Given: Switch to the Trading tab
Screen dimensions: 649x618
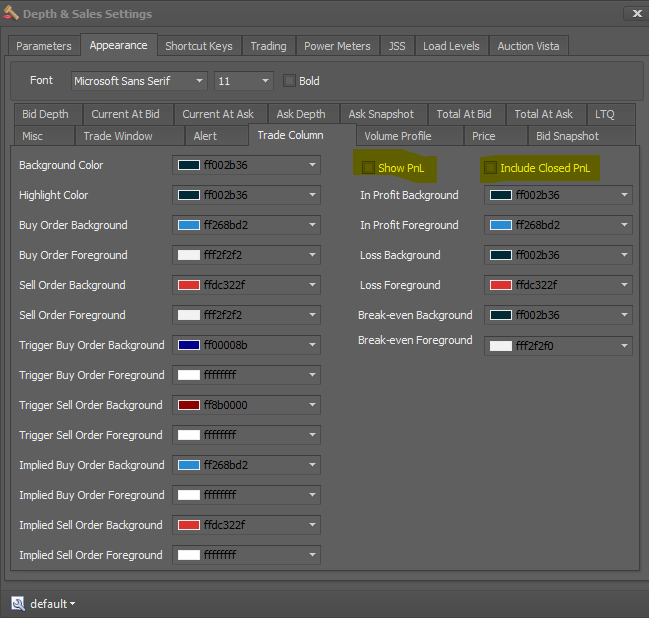Looking at the screenshot, I should [268, 46].
